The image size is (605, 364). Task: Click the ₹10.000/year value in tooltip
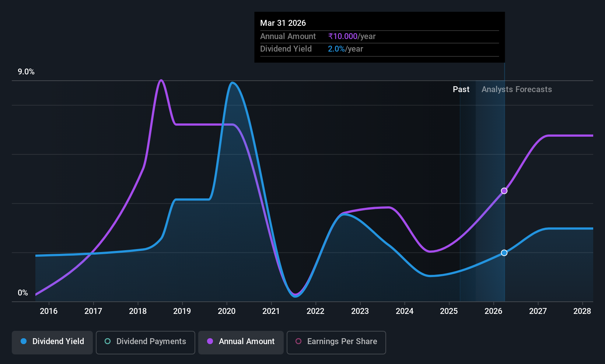click(352, 36)
